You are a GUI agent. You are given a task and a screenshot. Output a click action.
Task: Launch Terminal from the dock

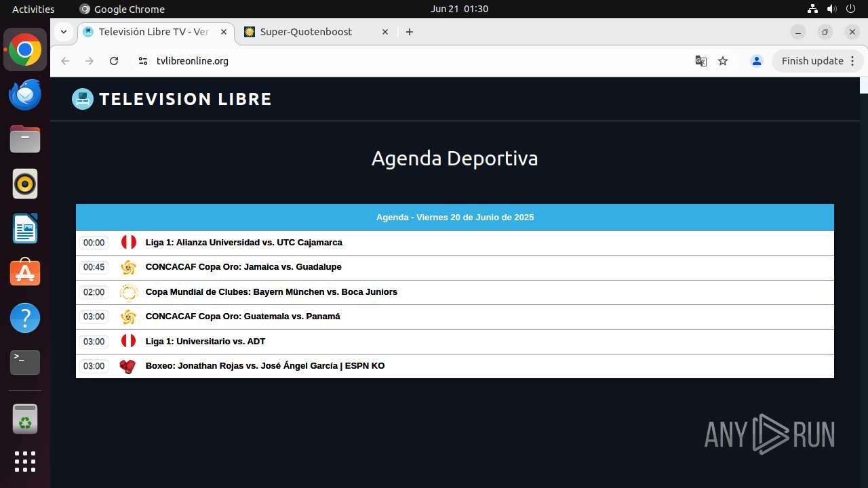[x=25, y=363]
